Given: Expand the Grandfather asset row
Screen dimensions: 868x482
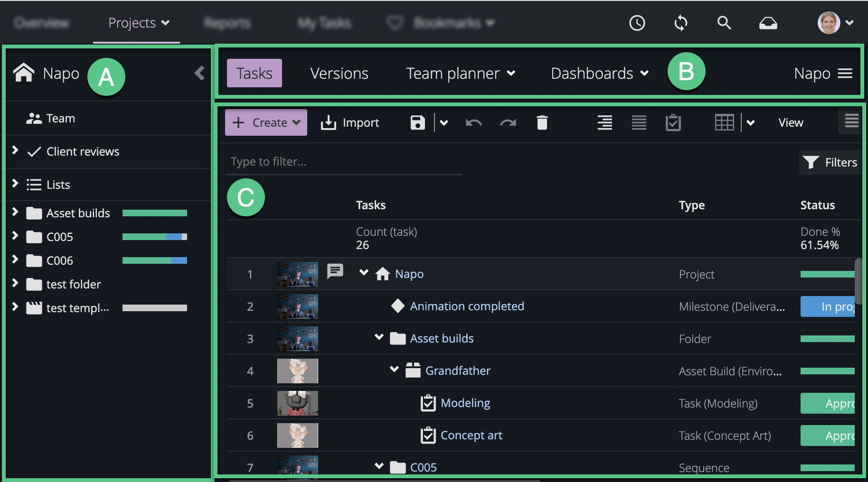Looking at the screenshot, I should [393, 369].
